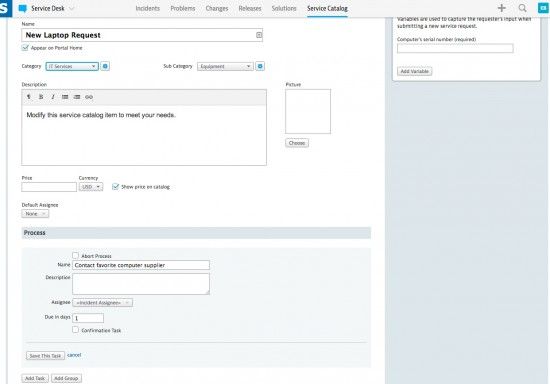Open the Default Assignee dropdown
Viewport: 550px width, 384px height.
35,214
